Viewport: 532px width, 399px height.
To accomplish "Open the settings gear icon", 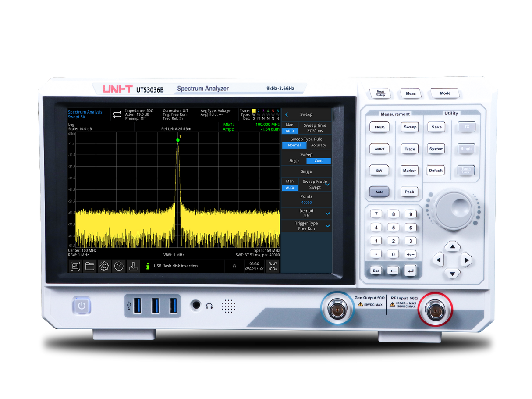I will pos(104,266).
